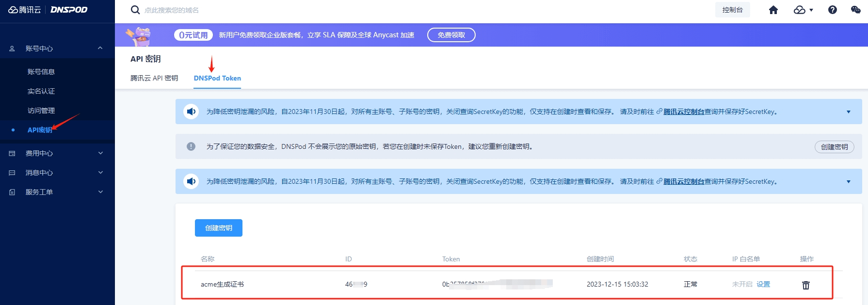Click the domain search magnifier icon
Viewport: 868px width, 305px height.
point(135,10)
